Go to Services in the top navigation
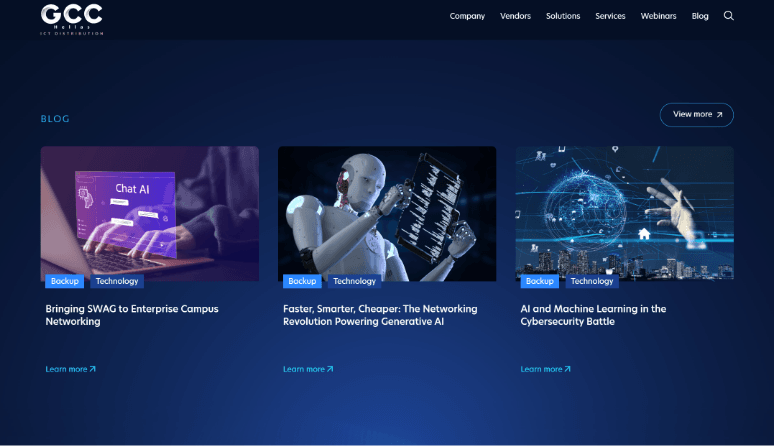The image size is (774, 446). tap(610, 16)
